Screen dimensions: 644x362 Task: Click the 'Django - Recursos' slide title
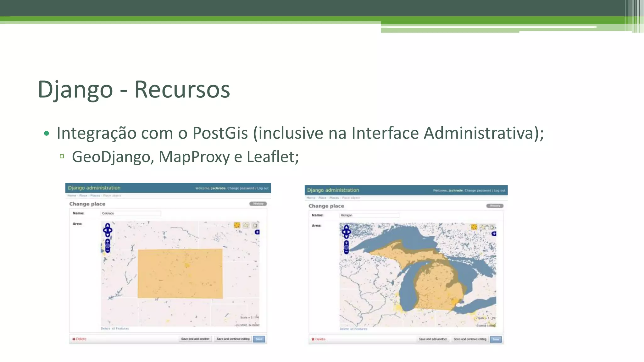click(x=134, y=90)
